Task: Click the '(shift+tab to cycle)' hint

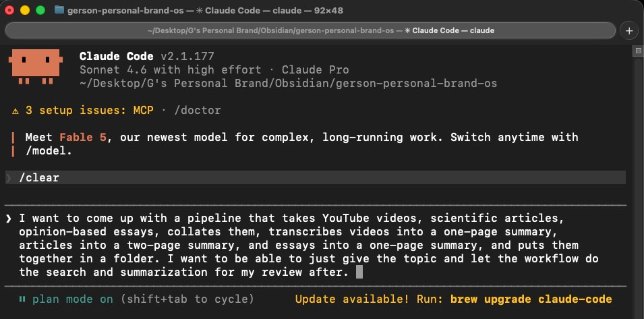Action: (187, 299)
